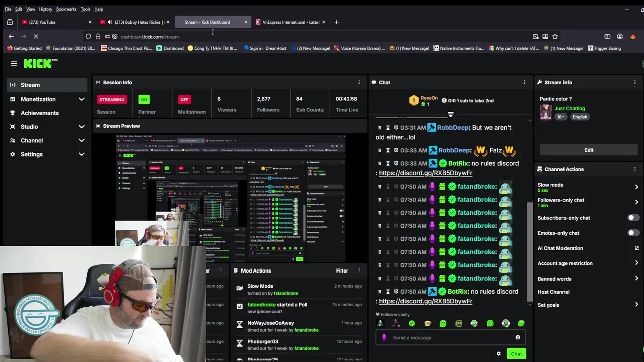Screen dimensions: 644x362
Task: Open Chat panel three-dot menu
Action: [x=524, y=82]
